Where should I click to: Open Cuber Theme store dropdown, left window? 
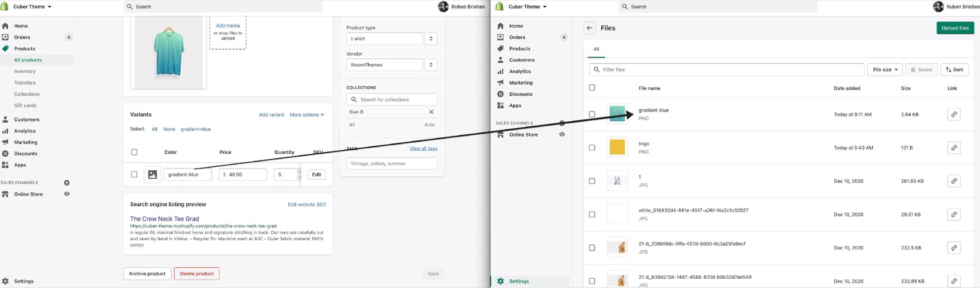click(x=32, y=7)
